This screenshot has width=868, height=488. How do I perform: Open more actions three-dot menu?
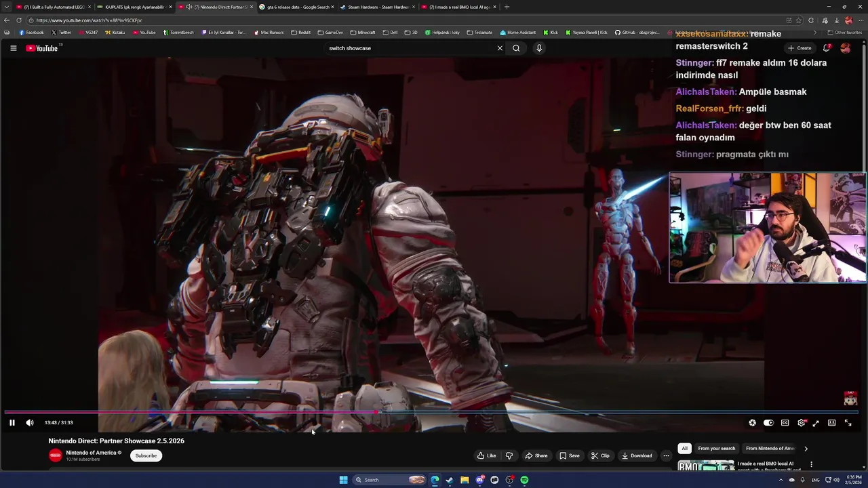(x=666, y=455)
